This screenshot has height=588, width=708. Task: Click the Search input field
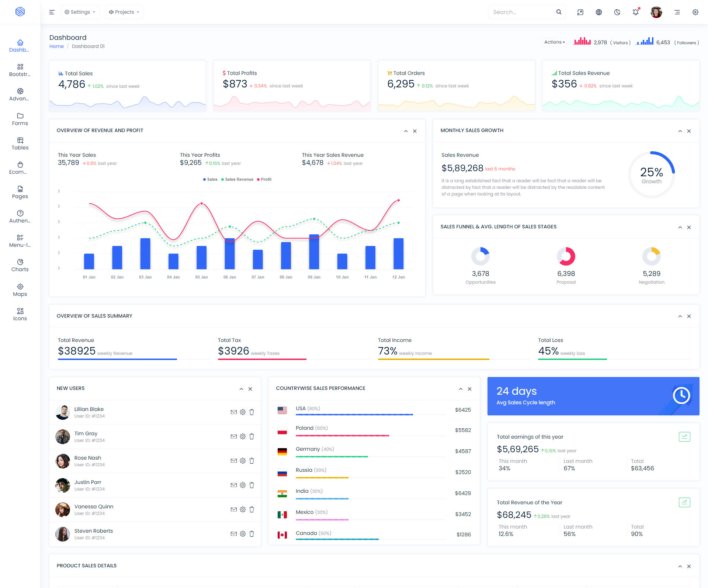521,12
